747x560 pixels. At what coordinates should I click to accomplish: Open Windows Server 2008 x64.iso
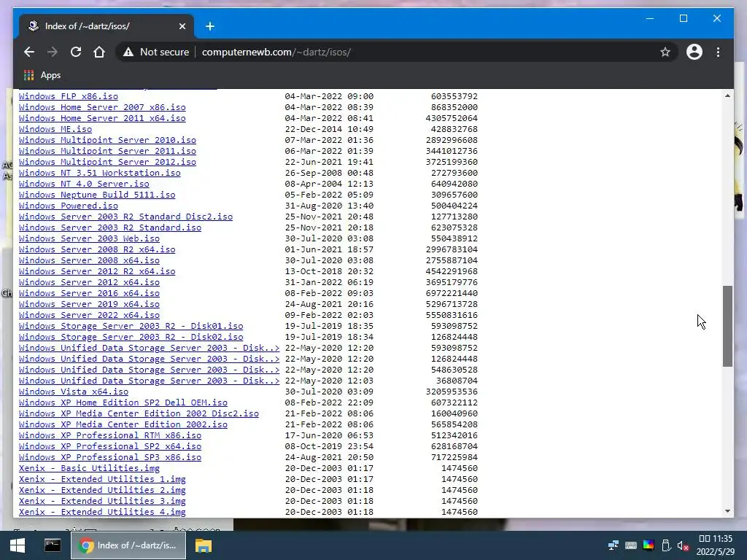pos(89,260)
